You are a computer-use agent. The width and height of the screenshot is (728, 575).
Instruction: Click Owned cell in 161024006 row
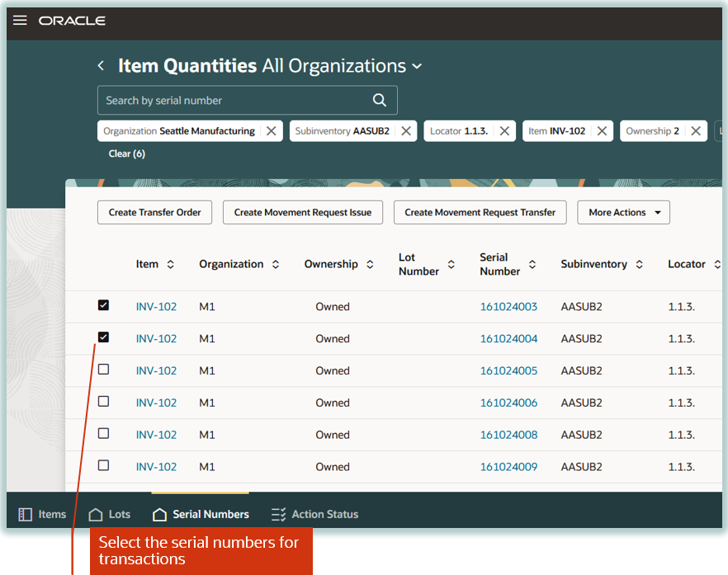click(x=333, y=403)
